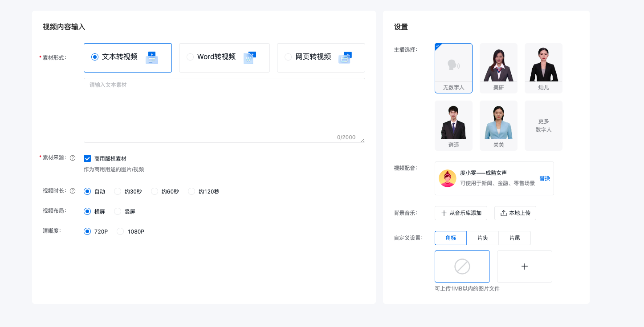
Task: Select 竖屏 video layout
Action: 118,211
